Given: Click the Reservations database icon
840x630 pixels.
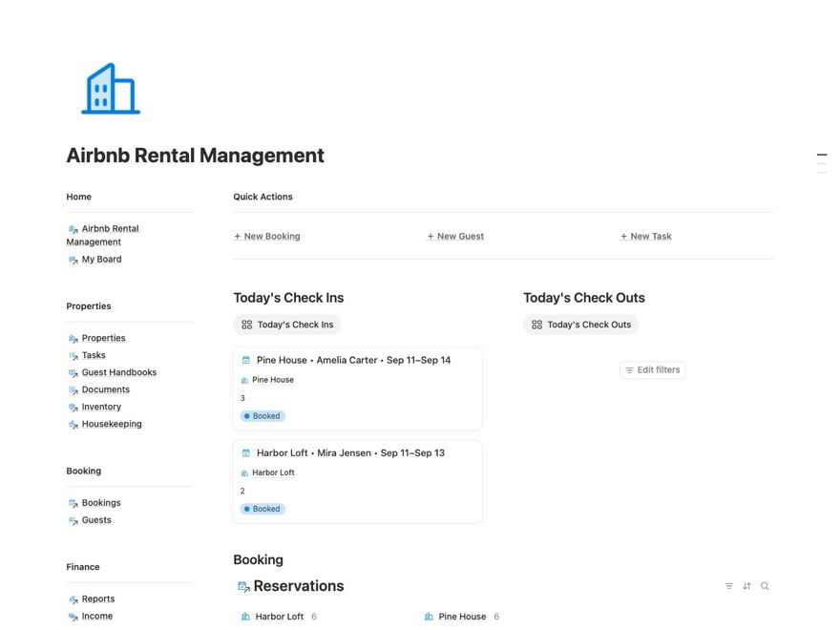Looking at the screenshot, I should click(243, 587).
